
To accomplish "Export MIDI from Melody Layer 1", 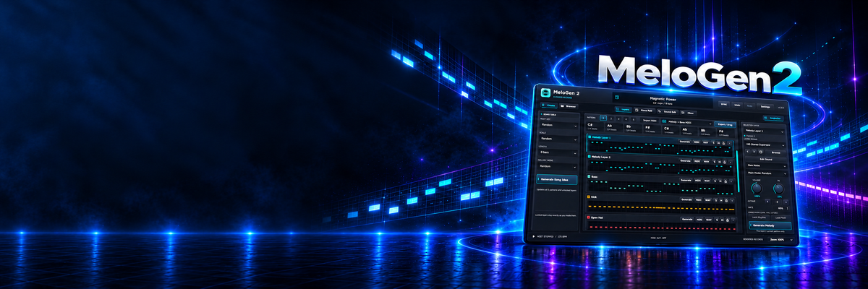I will 697,142.
